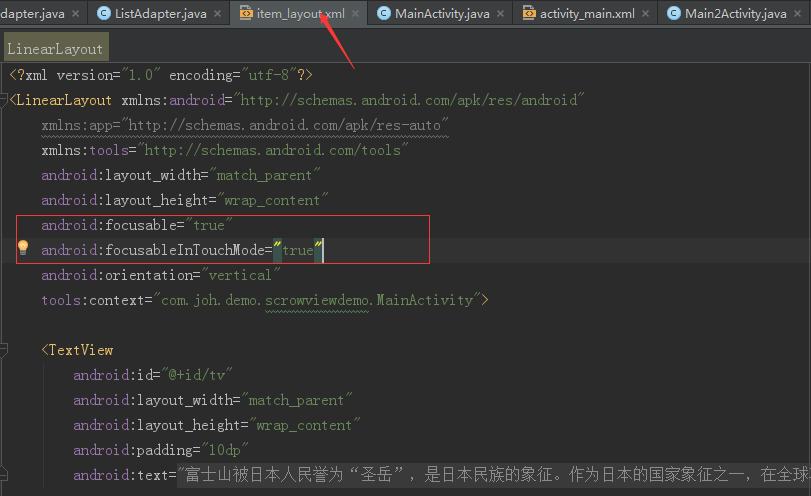Click LinearLayout's wrap_content layout_height value
This screenshot has height=496, width=811.
272,200
